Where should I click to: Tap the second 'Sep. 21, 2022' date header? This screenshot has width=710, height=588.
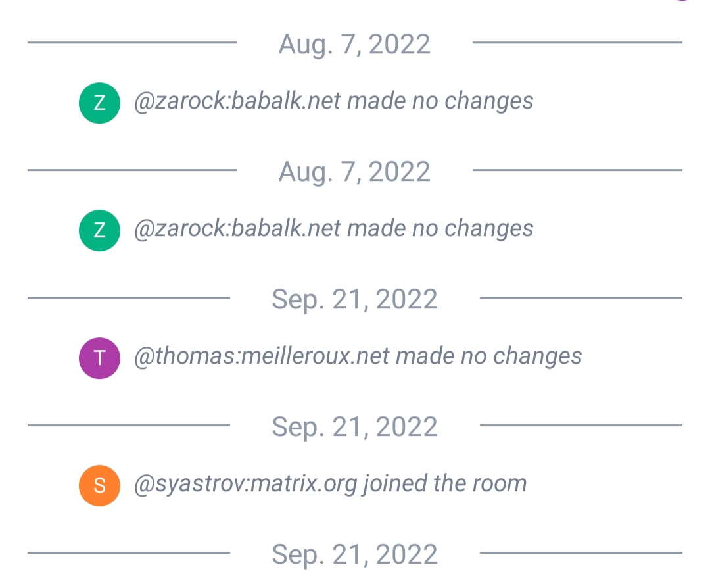pyautogui.click(x=355, y=426)
